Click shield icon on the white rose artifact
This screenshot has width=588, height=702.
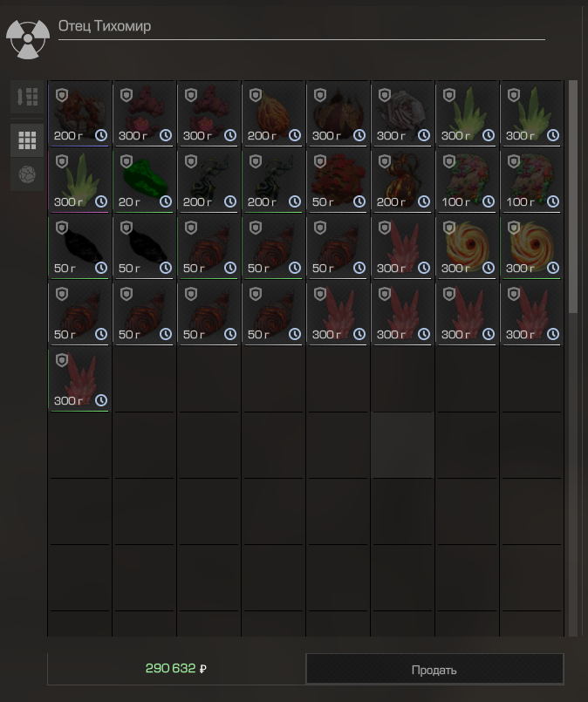click(x=384, y=95)
